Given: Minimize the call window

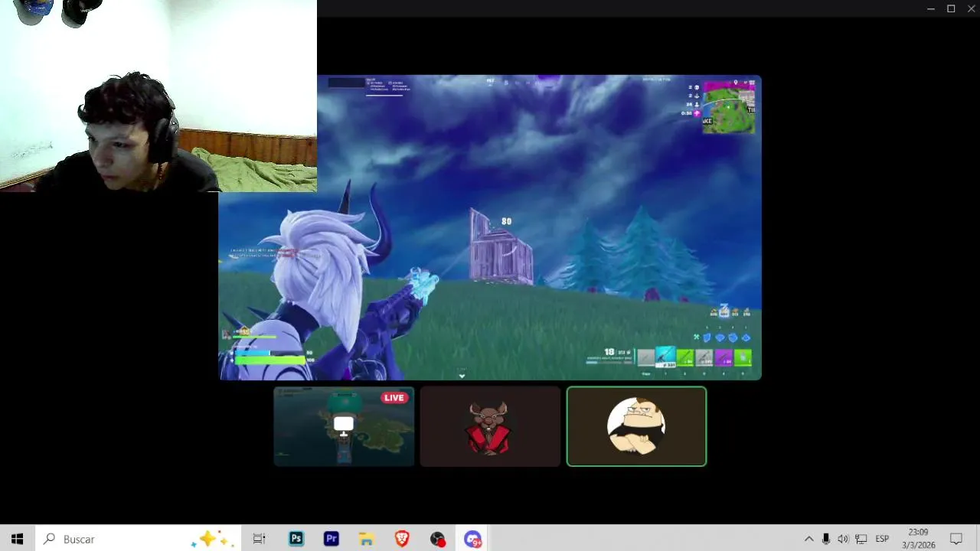Looking at the screenshot, I should (930, 8).
